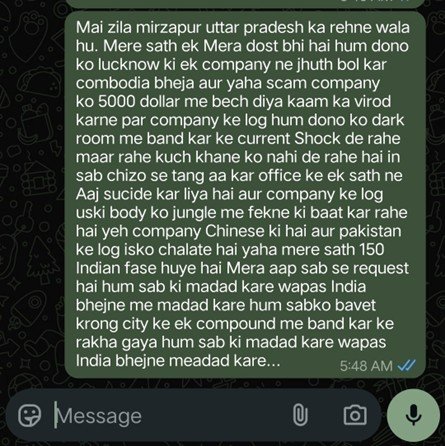Tap the word 'Chinese' in the message
Screen dimensions: 445x446
click(234, 231)
